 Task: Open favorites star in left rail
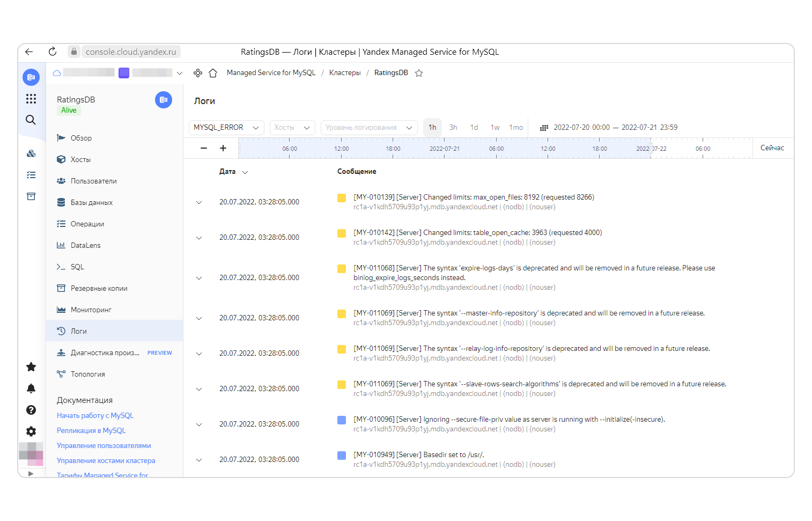(31, 366)
